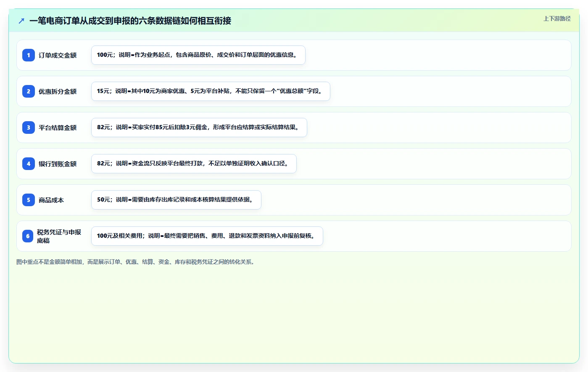Image resolution: width=588 pixels, height=372 pixels.
Task: Click the description box starting 82元；说明=买家实付85元
Action: 199,128
